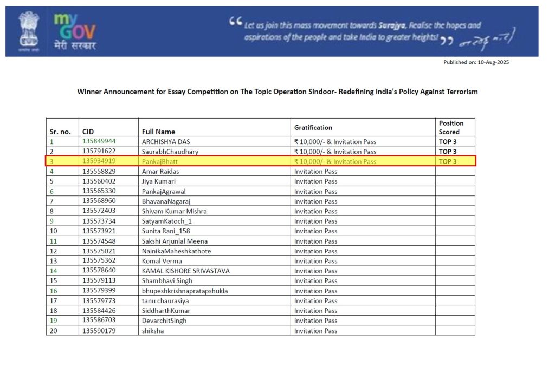This screenshot has width=555, height=392.
Task: Click the 'Gratification' column header
Action: 313,128
